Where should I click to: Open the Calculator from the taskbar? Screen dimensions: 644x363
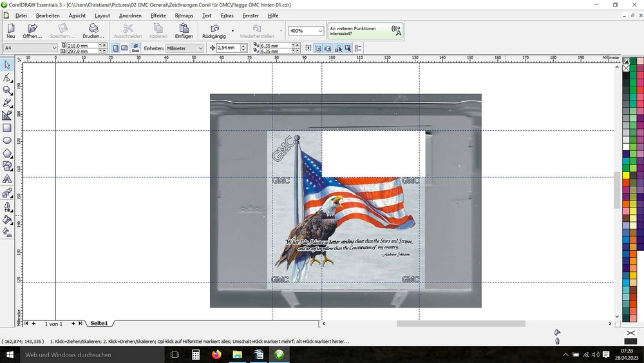coord(196,355)
